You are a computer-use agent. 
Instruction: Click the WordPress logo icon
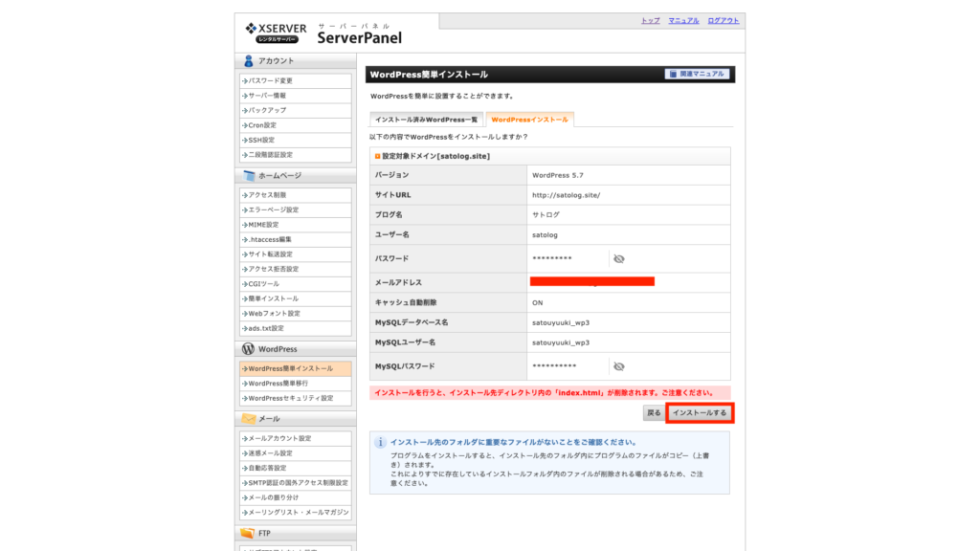click(248, 348)
